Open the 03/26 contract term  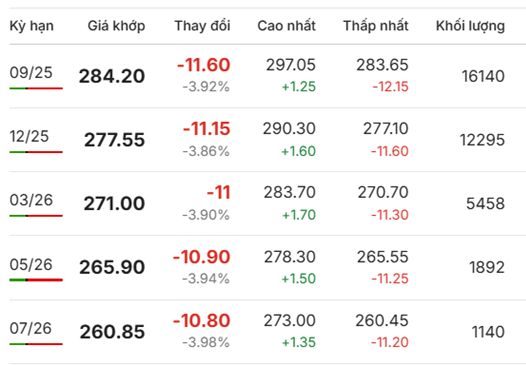click(x=31, y=200)
